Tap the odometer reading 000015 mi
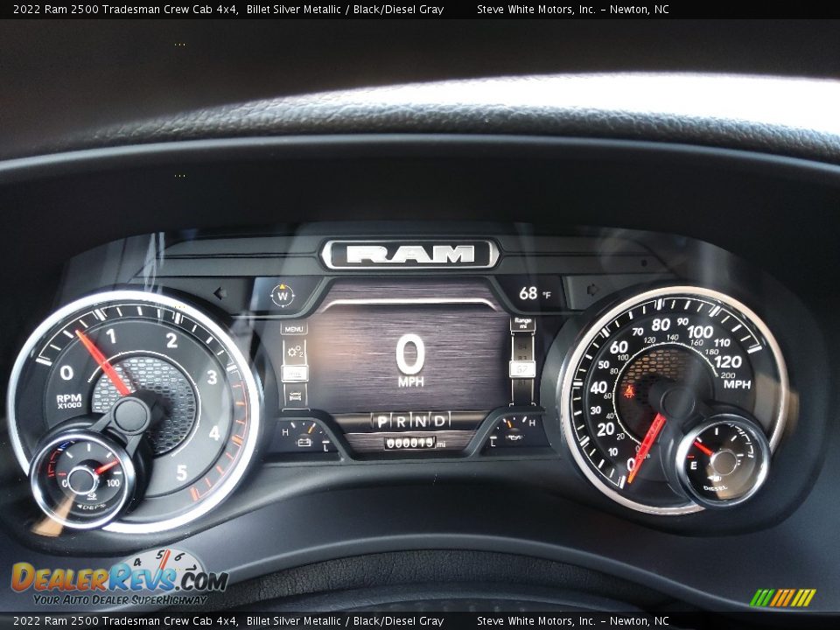The height and width of the screenshot is (630, 840). [415, 443]
